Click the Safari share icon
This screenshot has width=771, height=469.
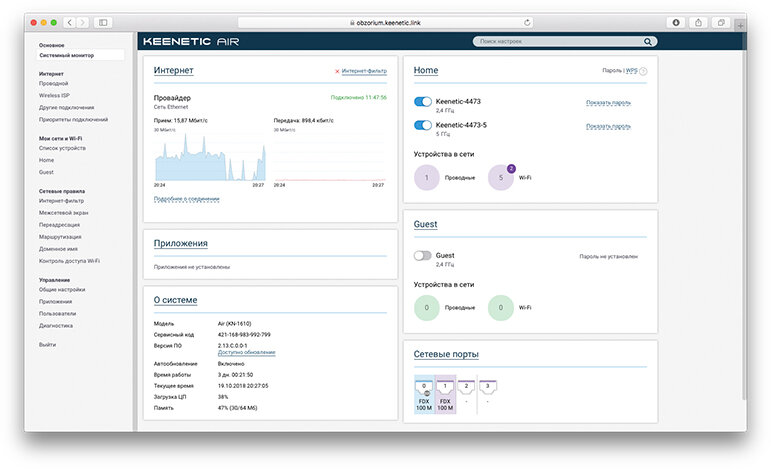tap(698, 23)
